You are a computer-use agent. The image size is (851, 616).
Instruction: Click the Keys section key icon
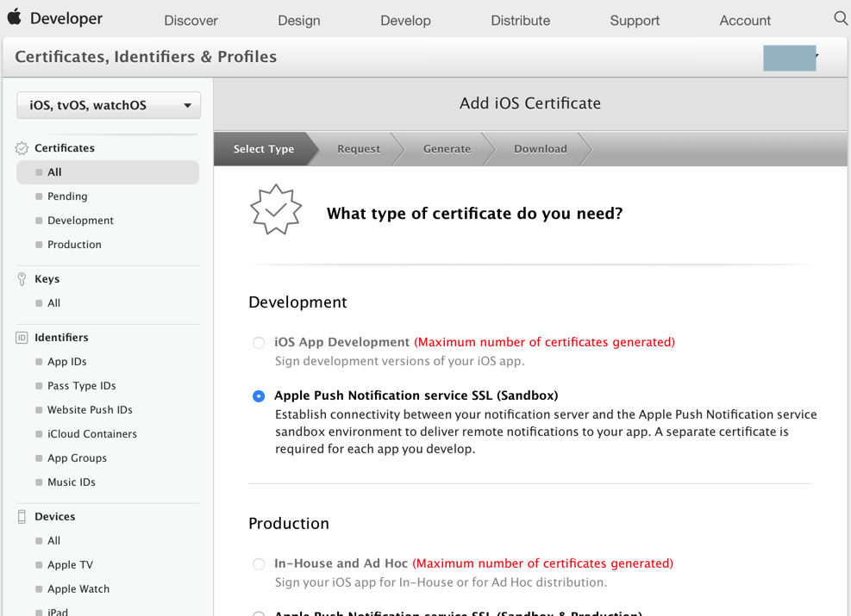[22, 279]
